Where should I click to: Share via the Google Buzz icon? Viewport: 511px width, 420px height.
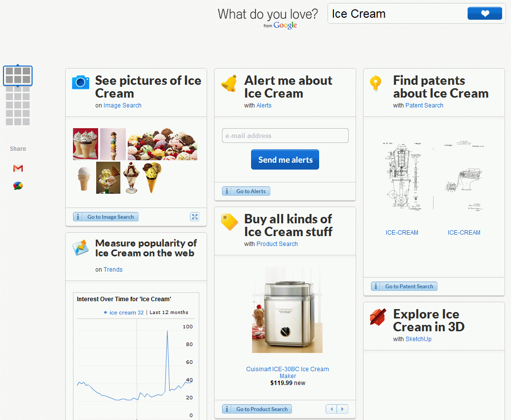(18, 185)
